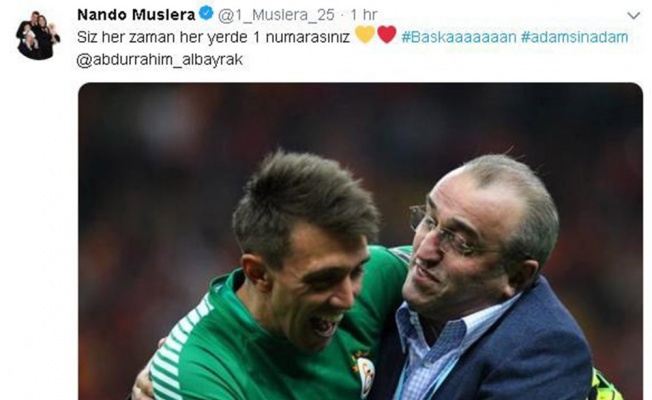Open the attached tweet photo
The height and width of the screenshot is (400, 652).
[361, 241]
